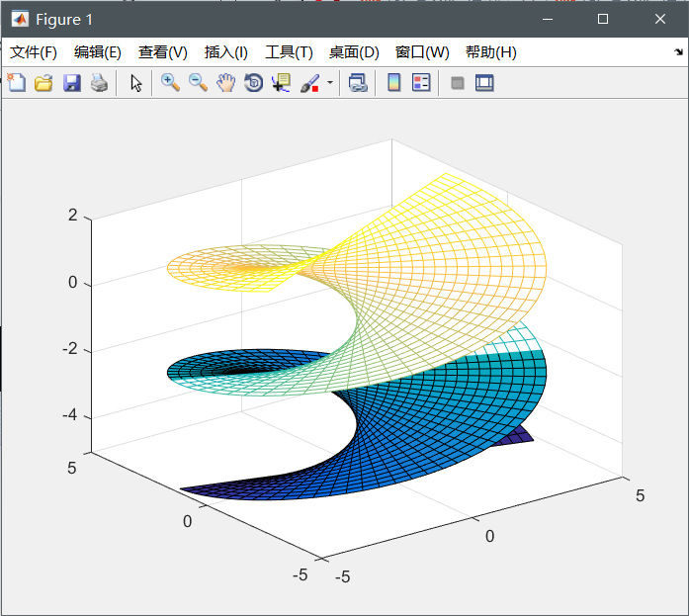Open the 工具(T) menu
Image resolution: width=689 pixels, height=616 pixels.
point(289,52)
